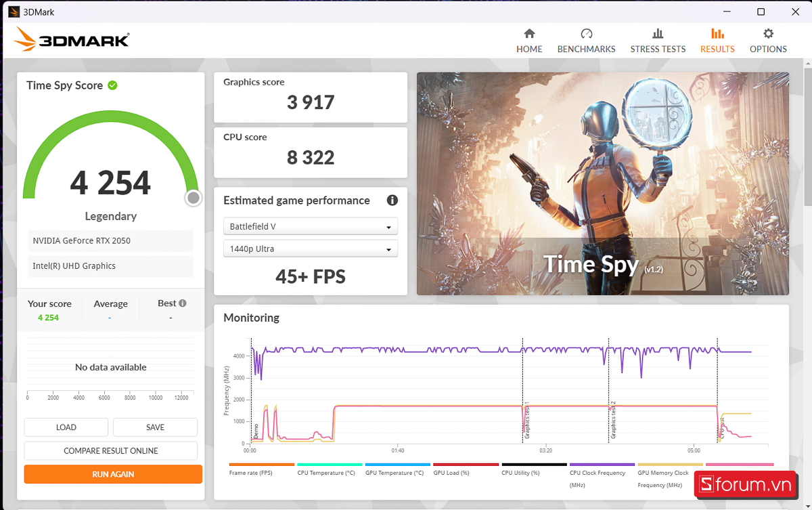Click the Monitoring section heading
Image resolution: width=812 pixels, height=510 pixels.
coord(251,318)
